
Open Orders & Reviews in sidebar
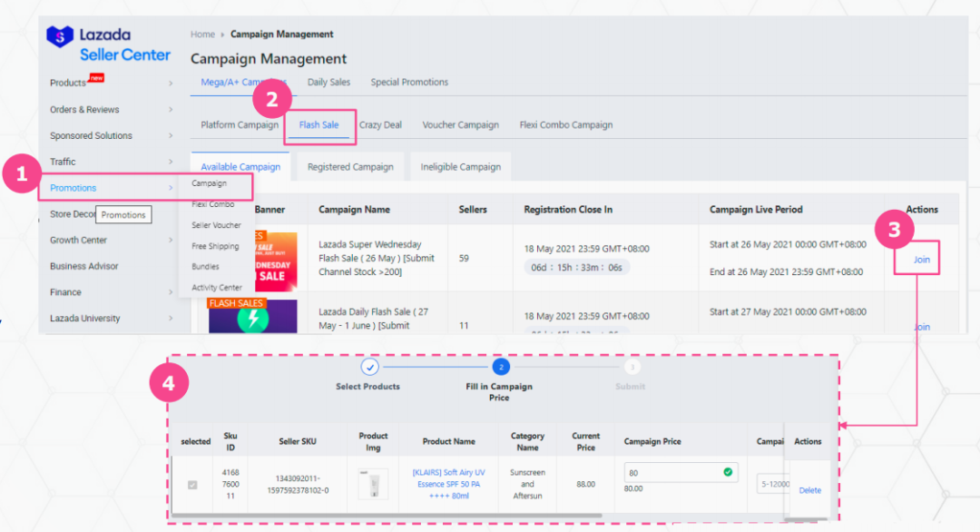pyautogui.click(x=84, y=110)
